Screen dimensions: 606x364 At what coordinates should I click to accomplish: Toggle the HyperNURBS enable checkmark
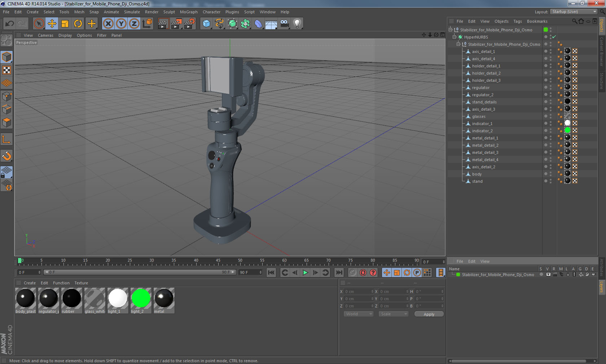554,37
